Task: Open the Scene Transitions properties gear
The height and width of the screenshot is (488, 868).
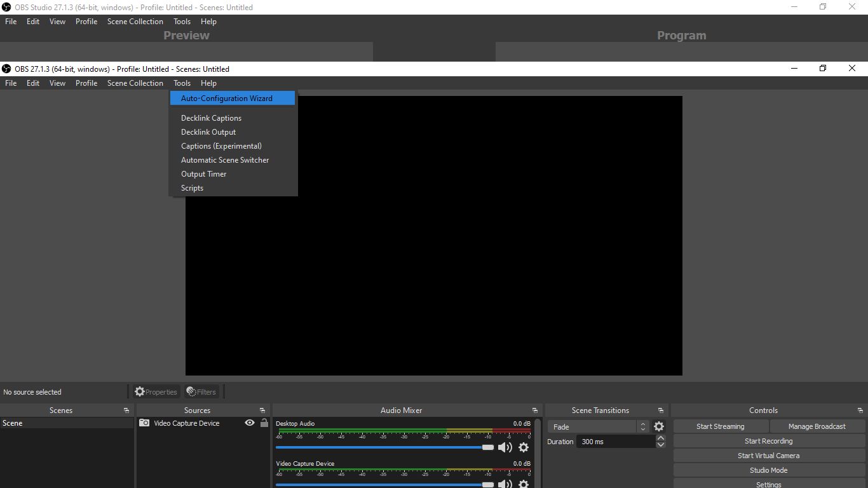Action: click(x=659, y=427)
